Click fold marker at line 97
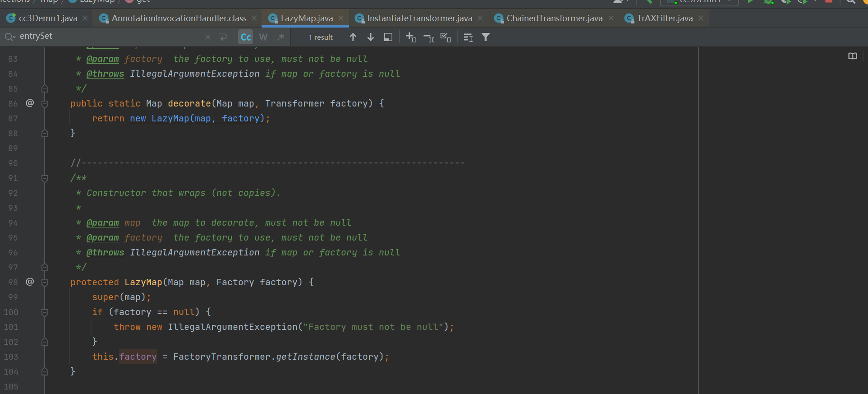The height and width of the screenshot is (394, 868). point(45,267)
